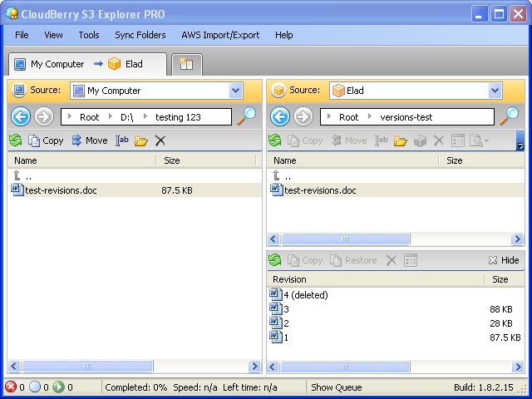This screenshot has height=399, width=532.
Task: Click the new bucket box icon in Elad toolbar
Action: (420, 140)
